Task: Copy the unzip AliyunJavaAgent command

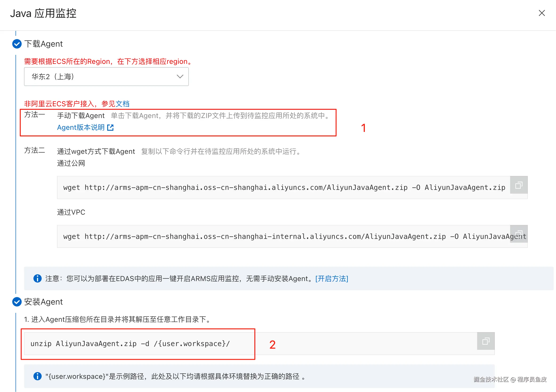Action: pyautogui.click(x=486, y=341)
